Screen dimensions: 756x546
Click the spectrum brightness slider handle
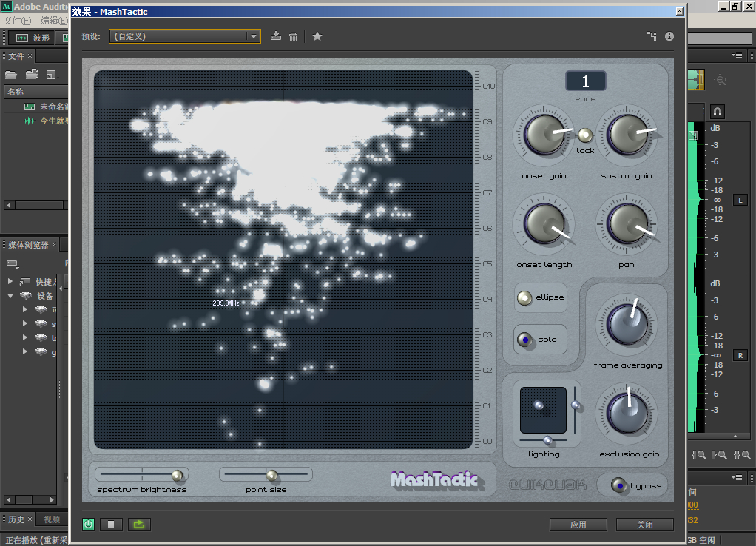click(x=178, y=476)
